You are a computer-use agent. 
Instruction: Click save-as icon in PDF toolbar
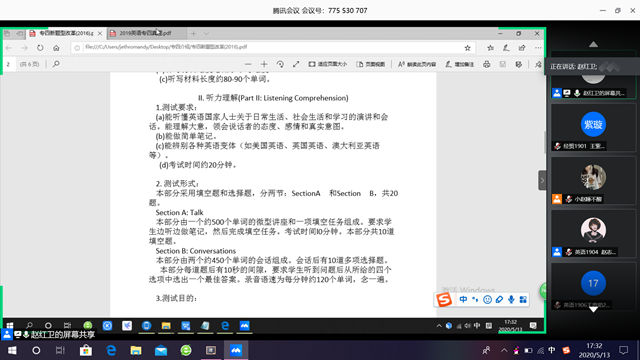pyautogui.click(x=518, y=64)
